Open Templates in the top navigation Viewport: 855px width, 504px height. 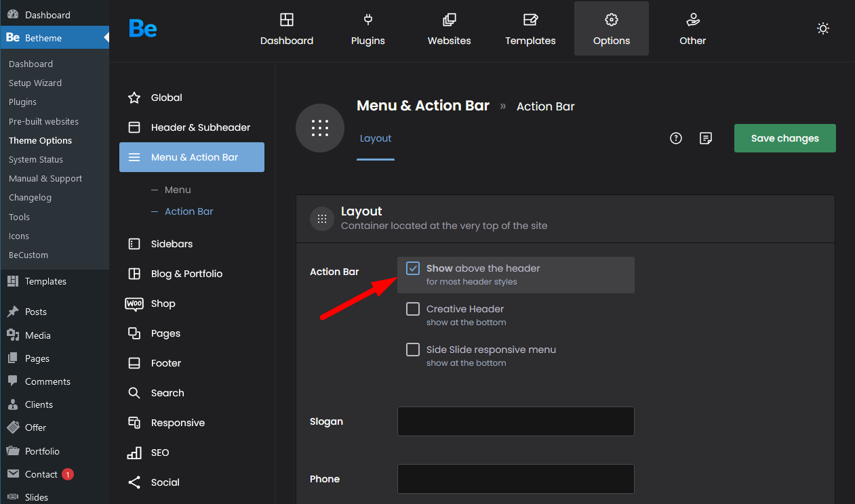[530, 29]
